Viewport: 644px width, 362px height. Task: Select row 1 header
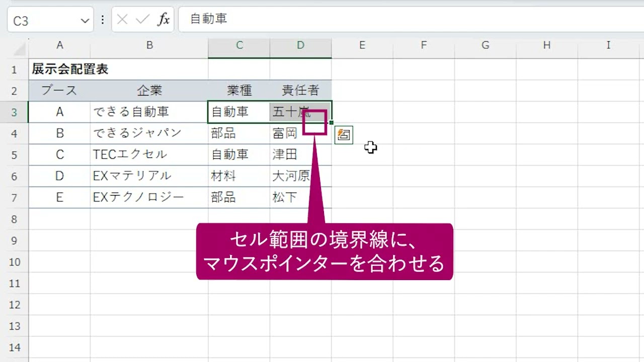14,69
